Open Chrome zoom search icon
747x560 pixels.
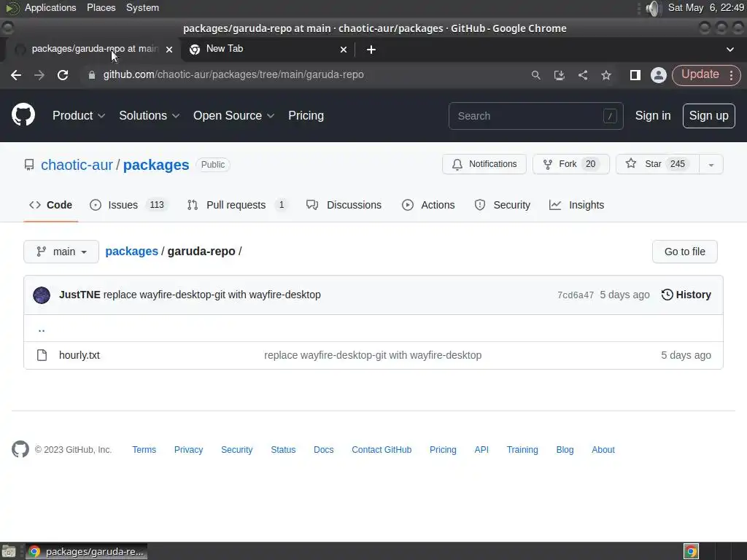click(536, 75)
